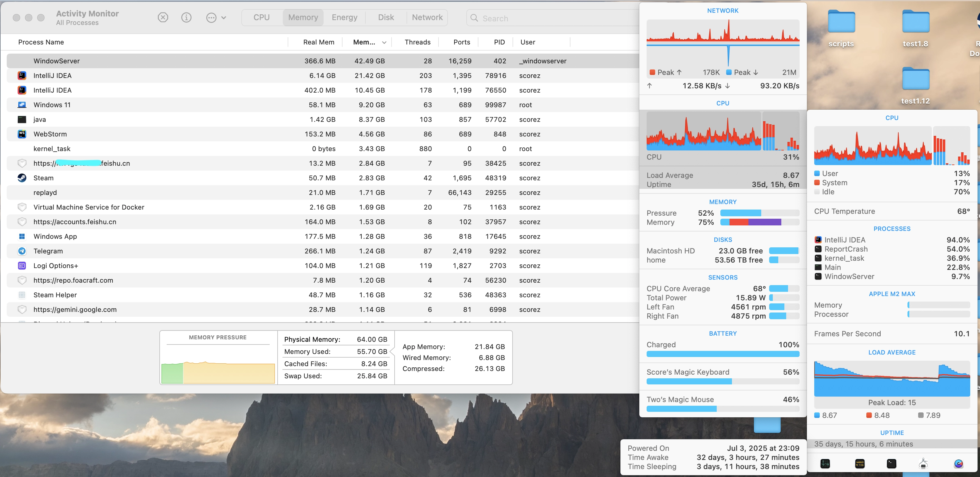Click the IntelliJ IDEA icon for PID 78916
The width and height of the screenshot is (980, 477).
(22, 75)
